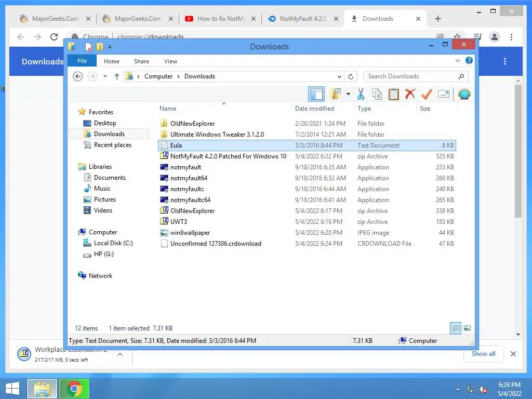Refresh the Downloads folder view
Screen dimensions: 532x399
351,76
